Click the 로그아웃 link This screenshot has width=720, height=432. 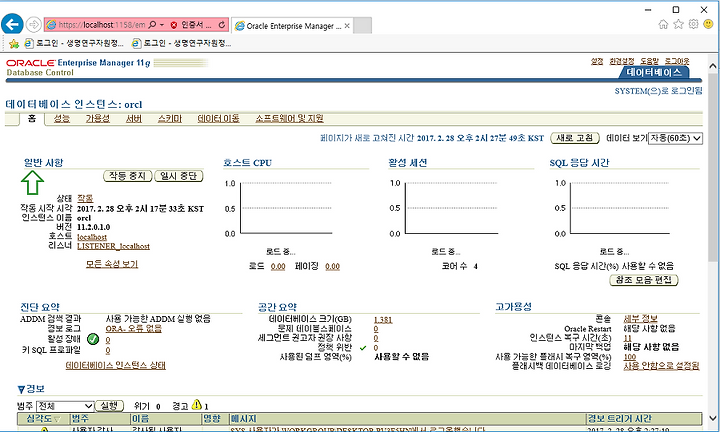(x=677, y=61)
